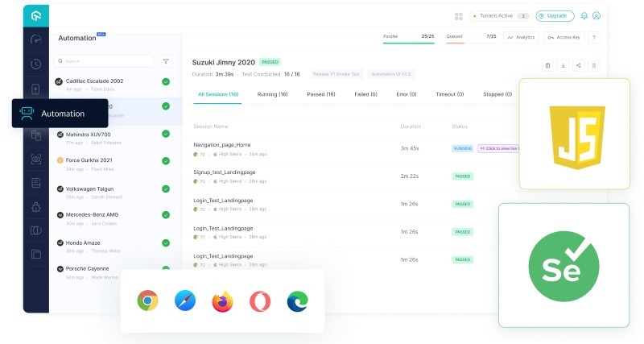Switch to Error (0) tab

pyautogui.click(x=407, y=94)
